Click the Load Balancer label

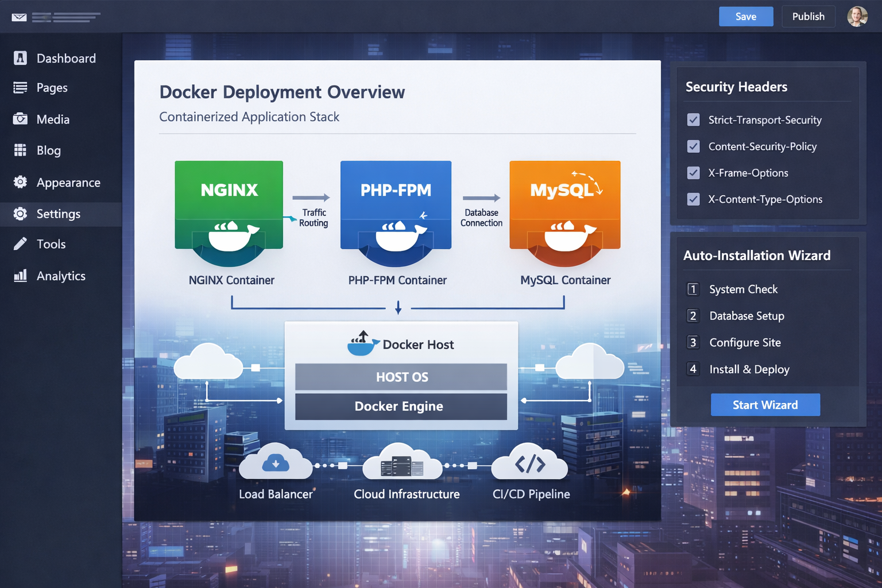(276, 494)
